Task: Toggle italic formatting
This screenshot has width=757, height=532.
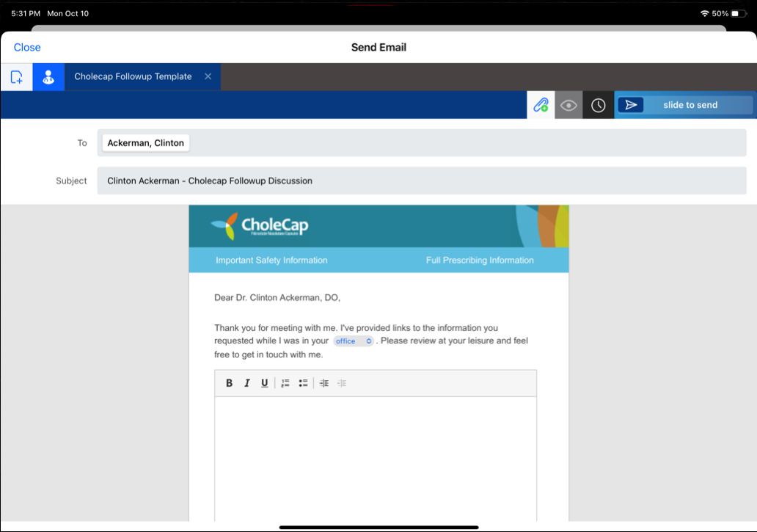Action: pyautogui.click(x=247, y=383)
